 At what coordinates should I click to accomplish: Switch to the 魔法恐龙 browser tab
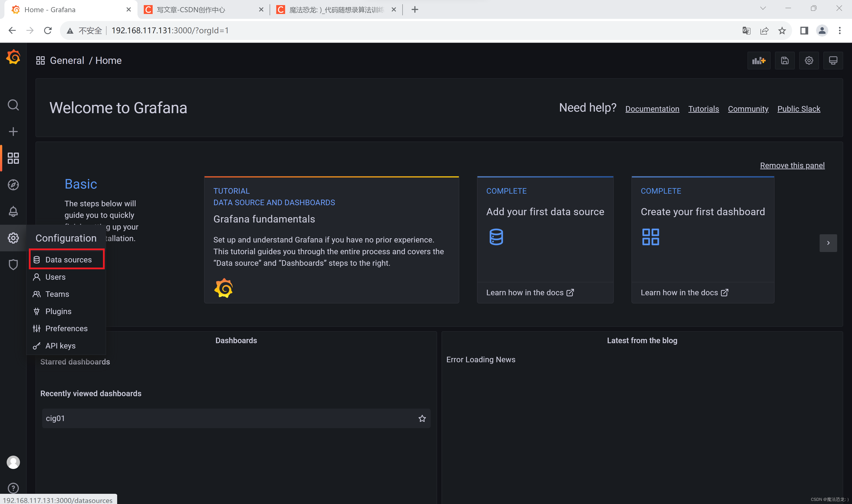(336, 10)
